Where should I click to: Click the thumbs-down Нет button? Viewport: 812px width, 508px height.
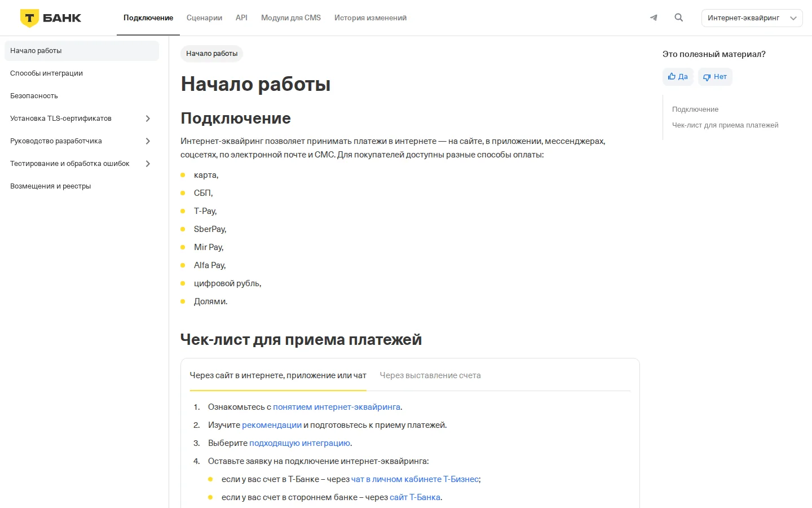pyautogui.click(x=715, y=77)
